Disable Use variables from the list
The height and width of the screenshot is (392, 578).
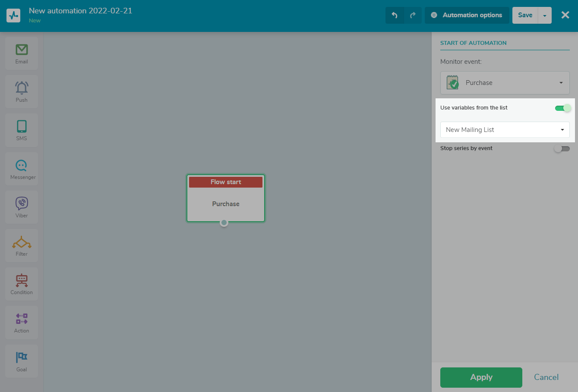[562, 108]
